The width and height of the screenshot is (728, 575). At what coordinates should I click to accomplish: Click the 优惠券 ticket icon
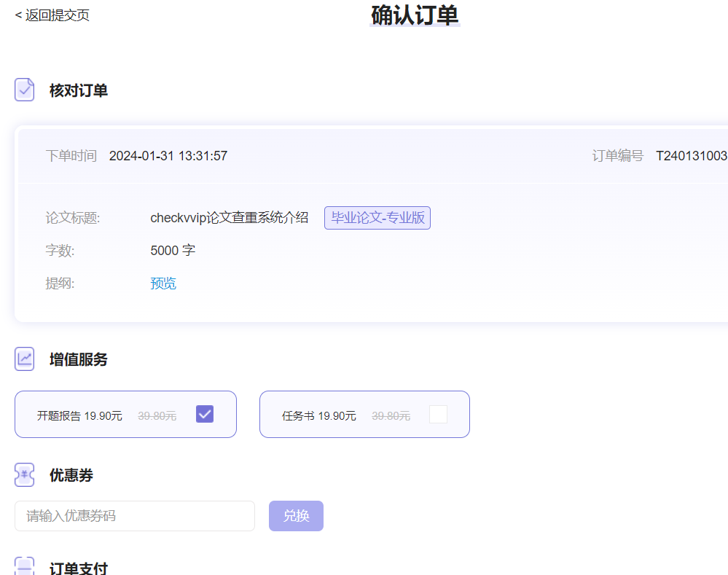click(x=24, y=474)
